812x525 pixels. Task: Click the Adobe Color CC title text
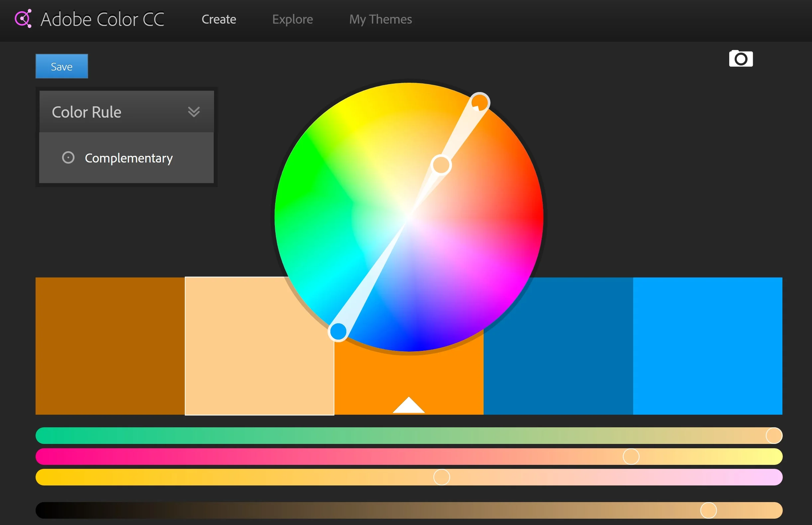(102, 19)
